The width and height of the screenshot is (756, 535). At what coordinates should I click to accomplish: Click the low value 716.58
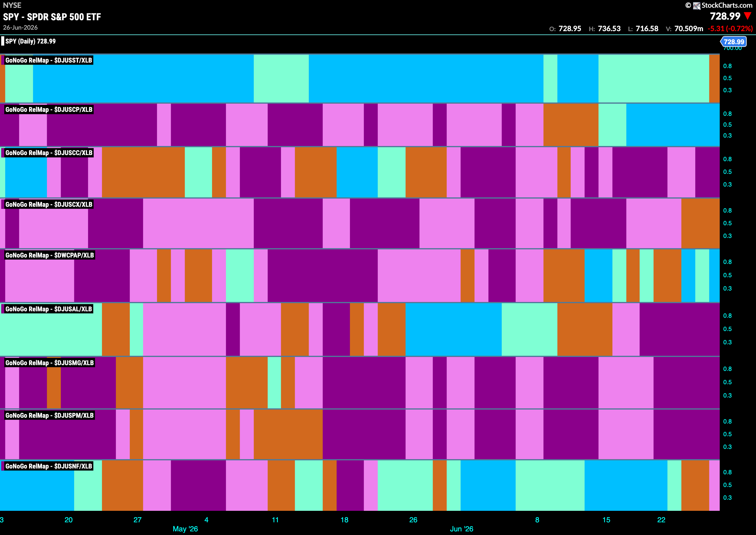coord(647,29)
